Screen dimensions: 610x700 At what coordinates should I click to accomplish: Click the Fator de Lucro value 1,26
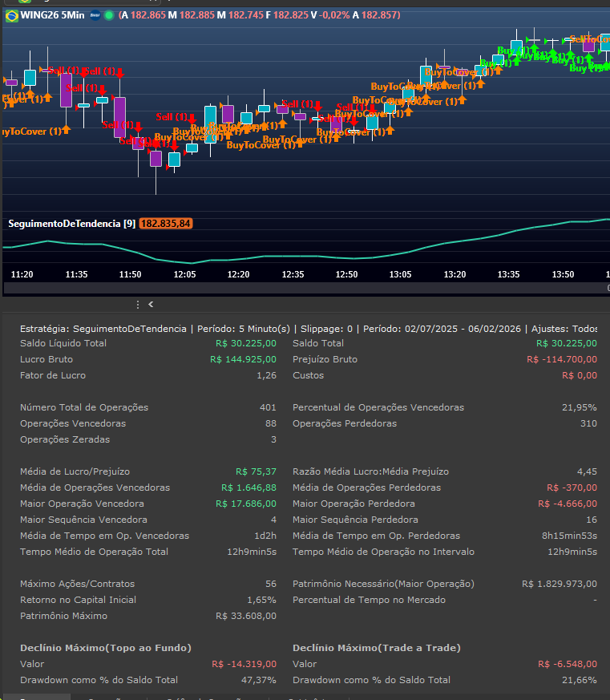pyautogui.click(x=266, y=375)
